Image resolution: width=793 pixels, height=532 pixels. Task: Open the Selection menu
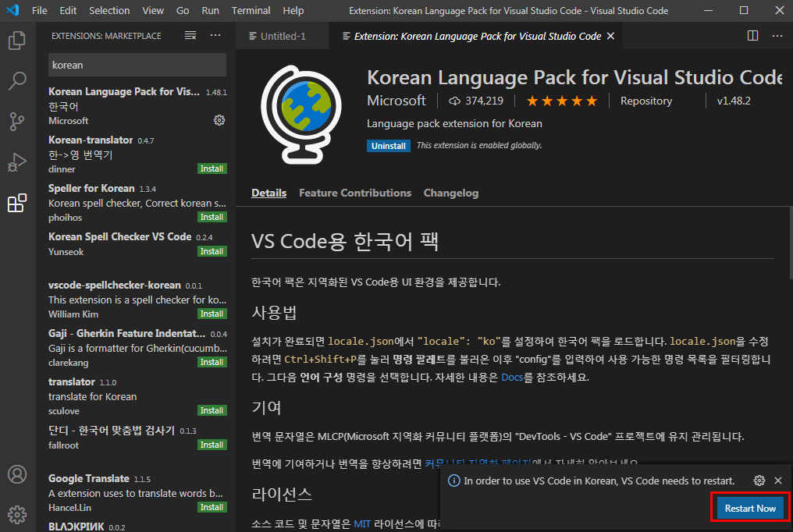[109, 11]
